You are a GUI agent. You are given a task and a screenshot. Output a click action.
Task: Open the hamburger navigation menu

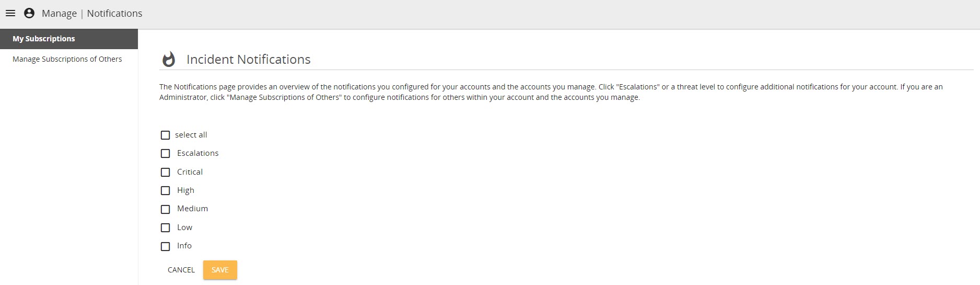(x=10, y=13)
